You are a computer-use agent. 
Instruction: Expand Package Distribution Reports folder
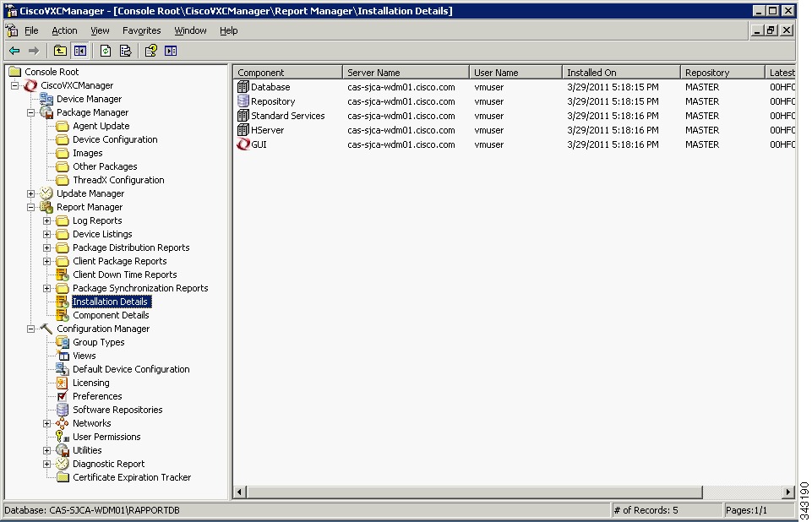pyautogui.click(x=47, y=247)
